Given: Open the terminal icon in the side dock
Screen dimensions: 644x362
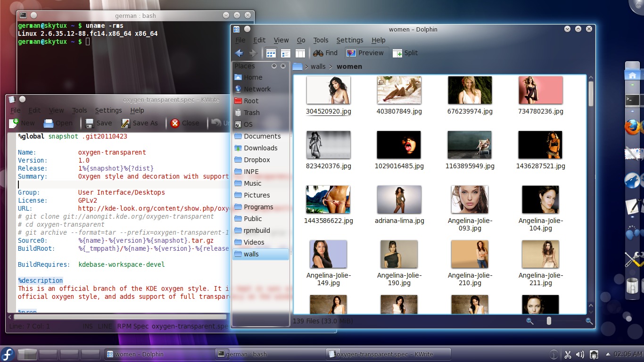Looking at the screenshot, I should coord(632,100).
